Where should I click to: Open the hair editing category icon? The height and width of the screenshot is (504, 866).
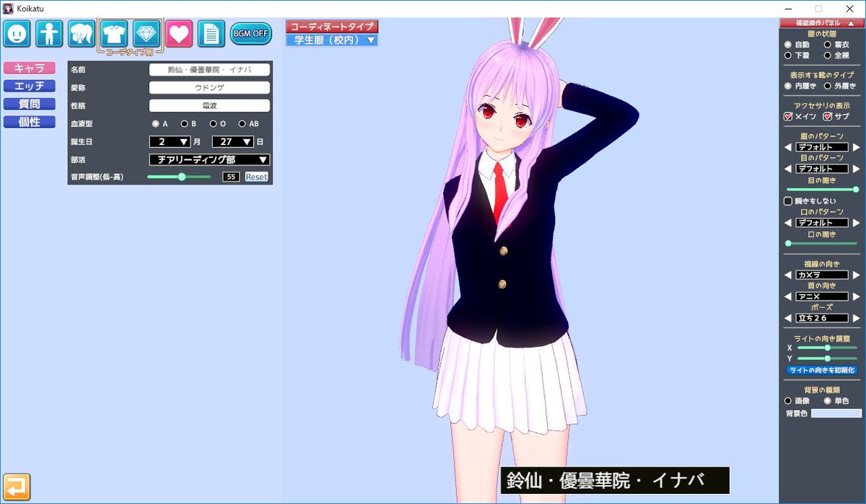coord(82,33)
